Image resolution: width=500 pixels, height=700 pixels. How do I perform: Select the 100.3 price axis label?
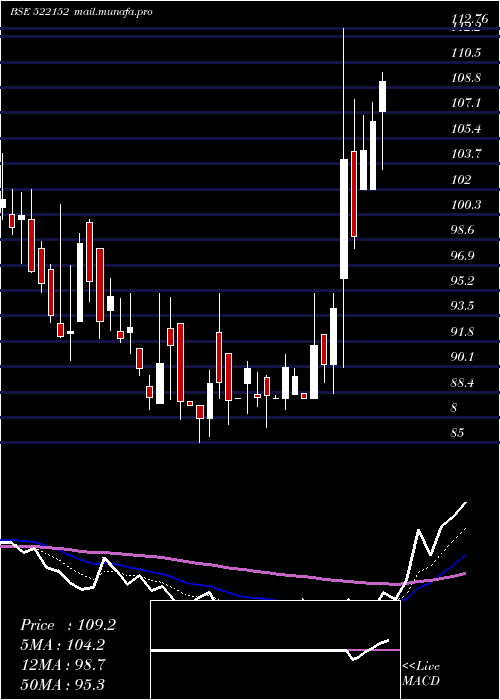click(x=467, y=205)
